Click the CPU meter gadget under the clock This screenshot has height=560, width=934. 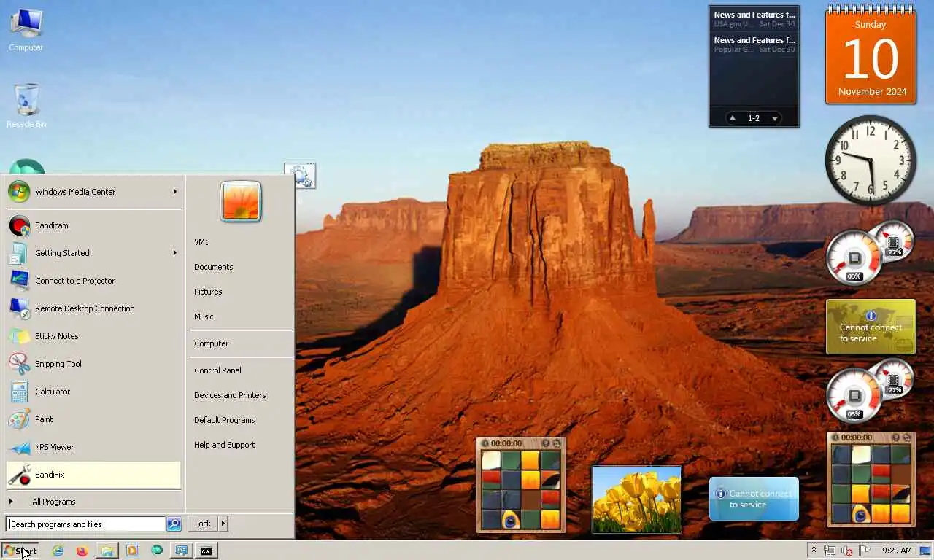pos(869,252)
